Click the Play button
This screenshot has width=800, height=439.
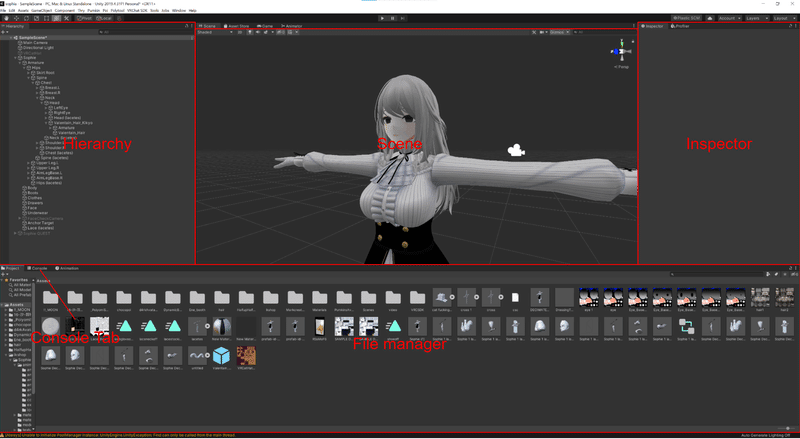[382, 18]
